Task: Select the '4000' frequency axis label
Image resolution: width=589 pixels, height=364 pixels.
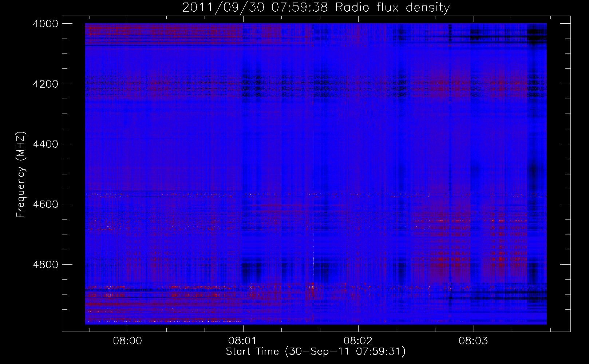Action: point(45,24)
